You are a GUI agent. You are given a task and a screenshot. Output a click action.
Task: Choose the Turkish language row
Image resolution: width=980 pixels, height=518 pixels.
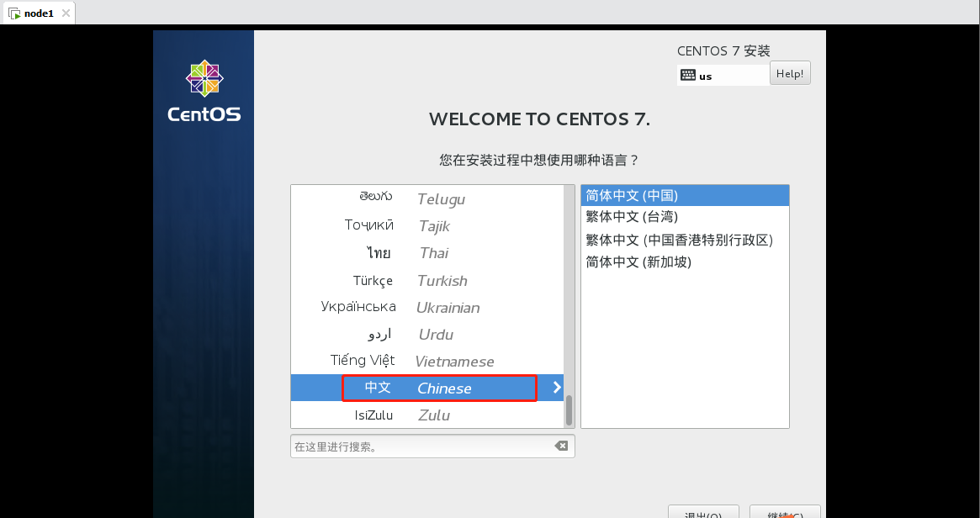tap(426, 281)
